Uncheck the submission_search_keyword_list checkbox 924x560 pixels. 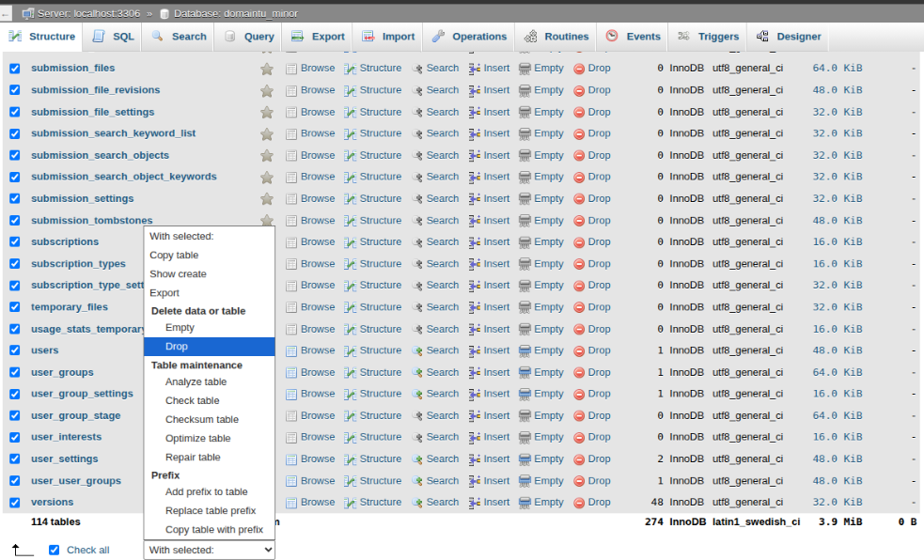pos(15,133)
